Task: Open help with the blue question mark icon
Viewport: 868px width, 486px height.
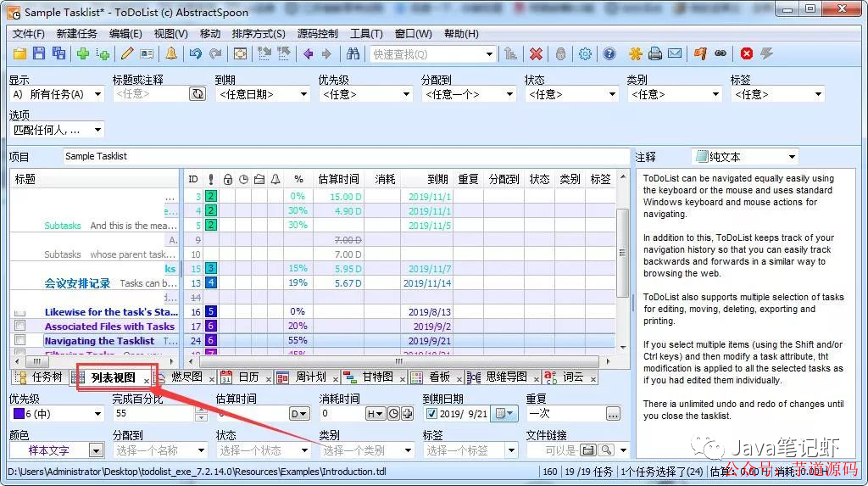Action: click(609, 53)
